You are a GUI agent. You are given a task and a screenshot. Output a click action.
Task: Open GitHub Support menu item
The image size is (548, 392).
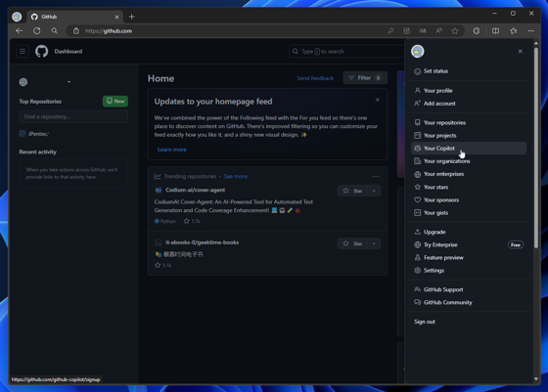(469, 289)
